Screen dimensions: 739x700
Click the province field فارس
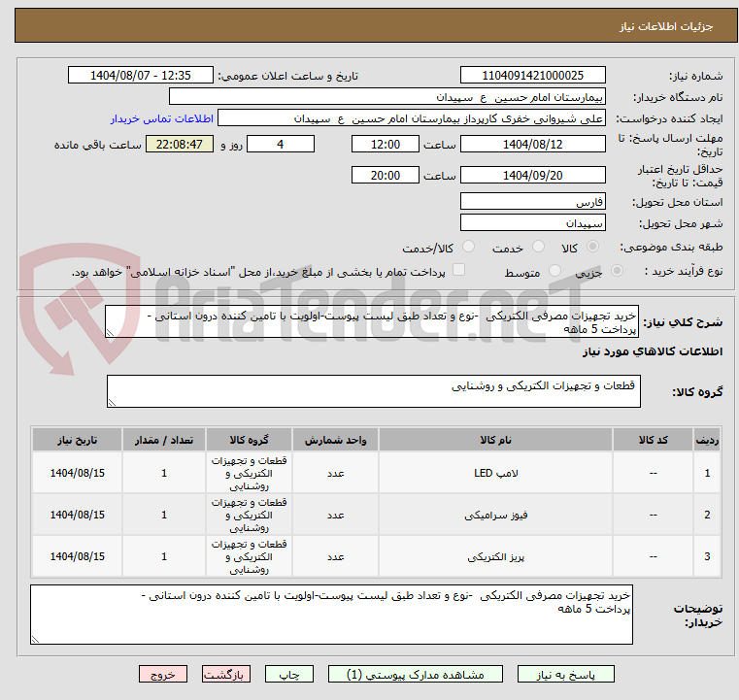click(532, 202)
